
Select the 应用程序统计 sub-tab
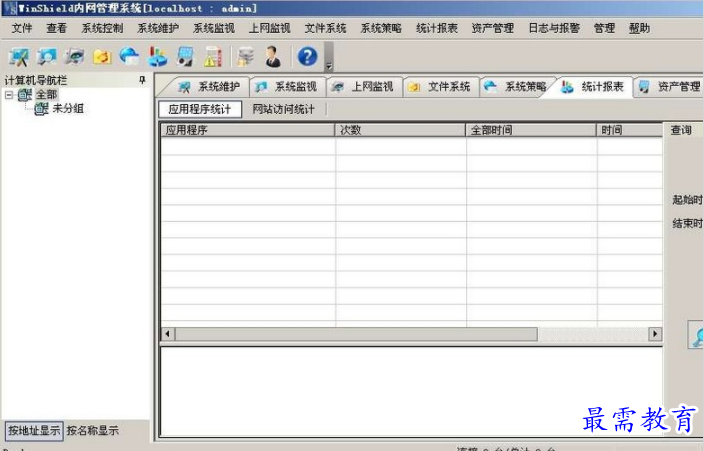200,109
